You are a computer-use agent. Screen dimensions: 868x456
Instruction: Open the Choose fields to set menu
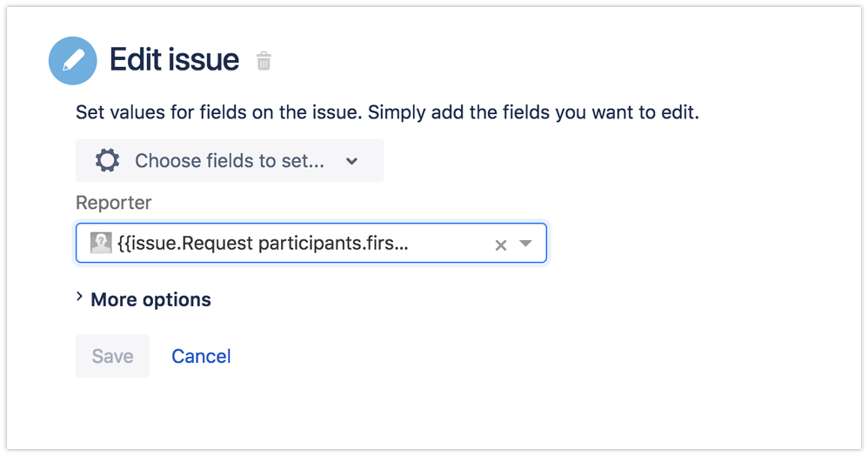click(x=230, y=161)
